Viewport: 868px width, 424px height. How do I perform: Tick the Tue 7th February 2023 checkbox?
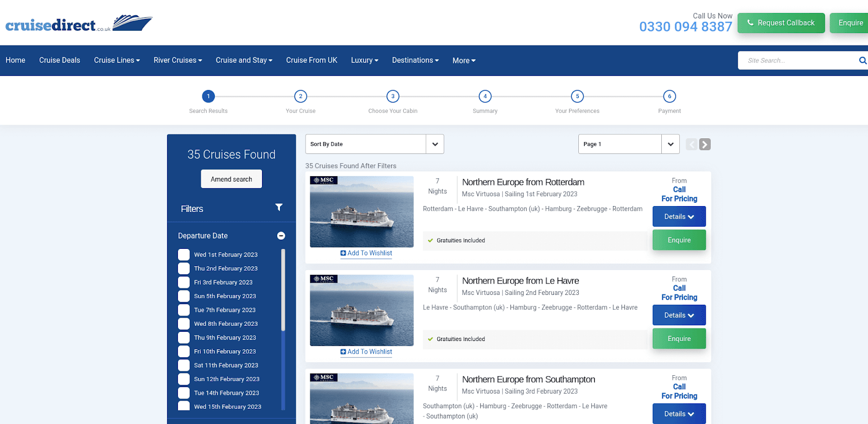click(x=184, y=310)
